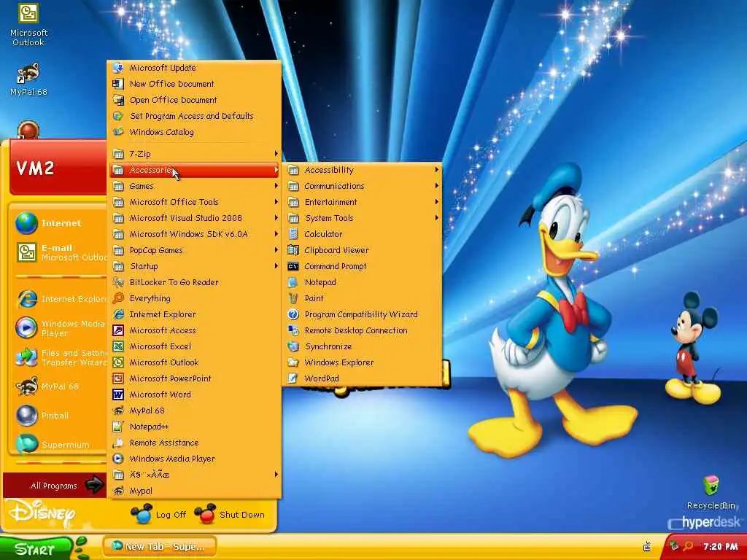Launch Microsoft Word
Screen dimensions: 747x560
coord(194,394)
